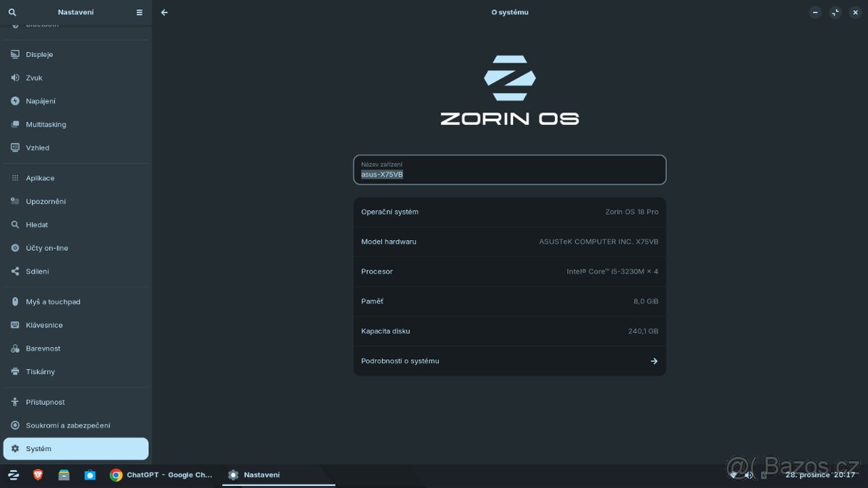Open the network status tray icon
The height and width of the screenshot is (488, 868).
733,475
